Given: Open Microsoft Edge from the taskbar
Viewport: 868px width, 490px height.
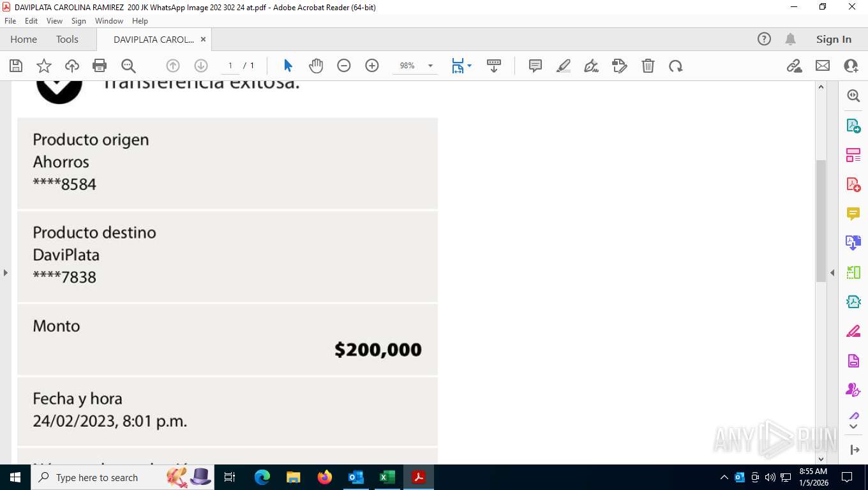Looking at the screenshot, I should coord(262,477).
